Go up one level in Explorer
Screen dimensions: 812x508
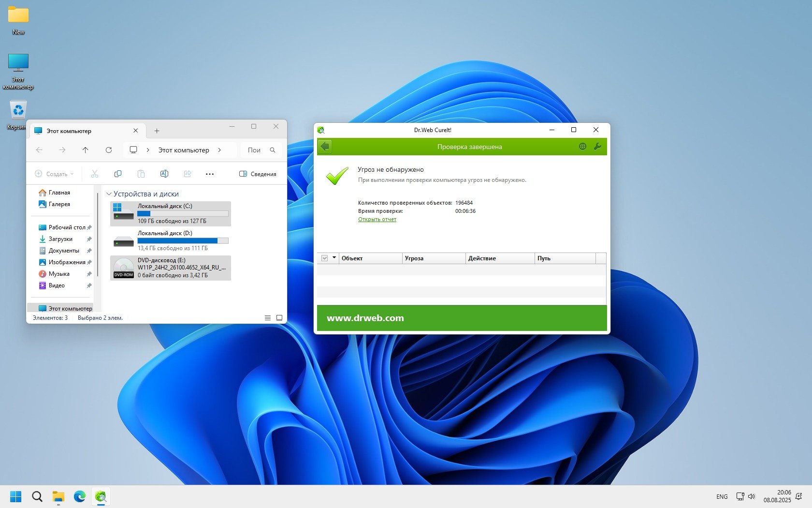click(x=86, y=150)
